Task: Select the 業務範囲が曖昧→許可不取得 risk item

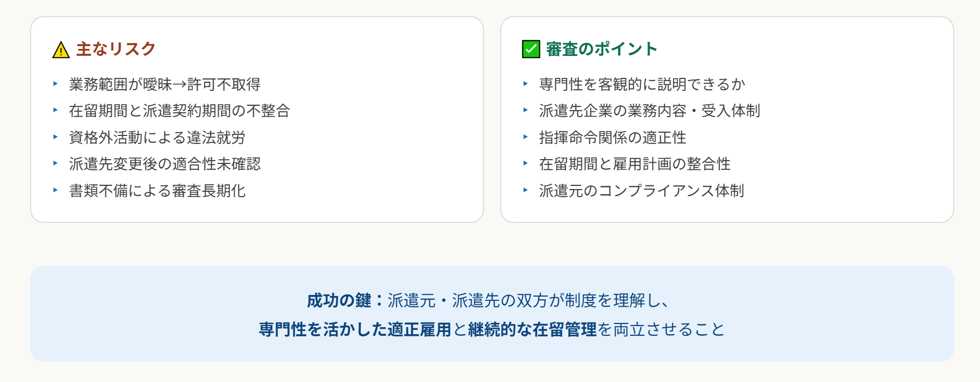Action: click(164, 84)
